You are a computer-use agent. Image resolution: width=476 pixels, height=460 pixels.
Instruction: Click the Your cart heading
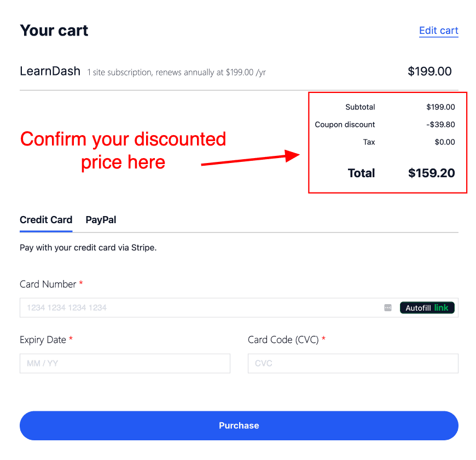coord(54,31)
